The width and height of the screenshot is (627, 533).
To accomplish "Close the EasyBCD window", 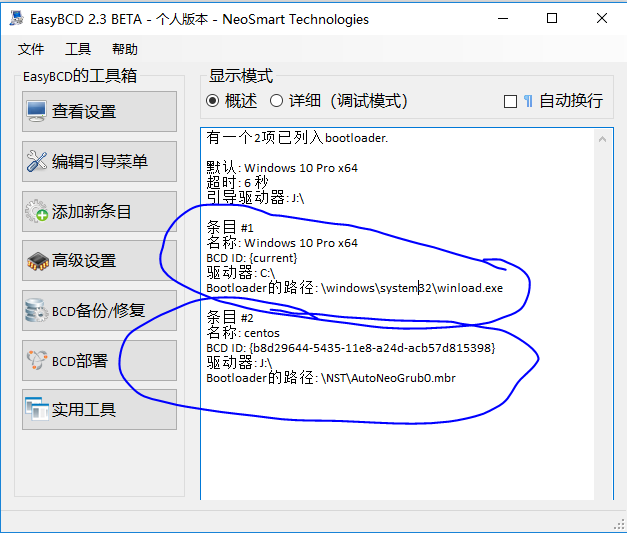I will (602, 18).
